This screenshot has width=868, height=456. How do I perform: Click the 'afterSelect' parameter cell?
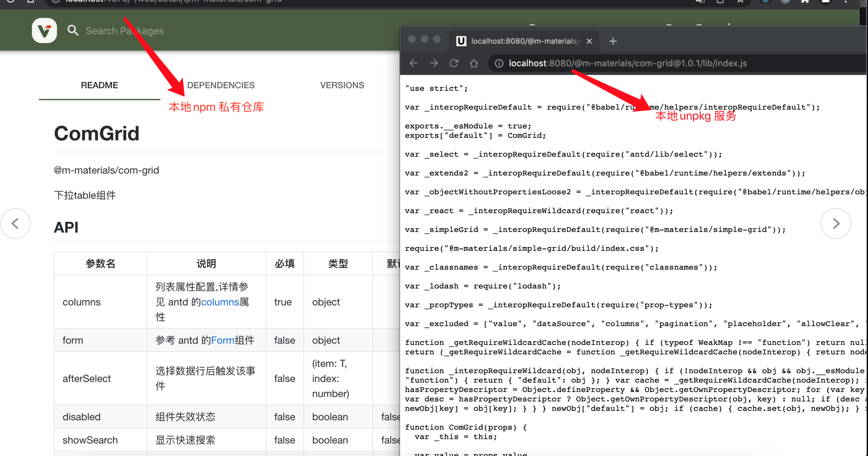(x=101, y=378)
